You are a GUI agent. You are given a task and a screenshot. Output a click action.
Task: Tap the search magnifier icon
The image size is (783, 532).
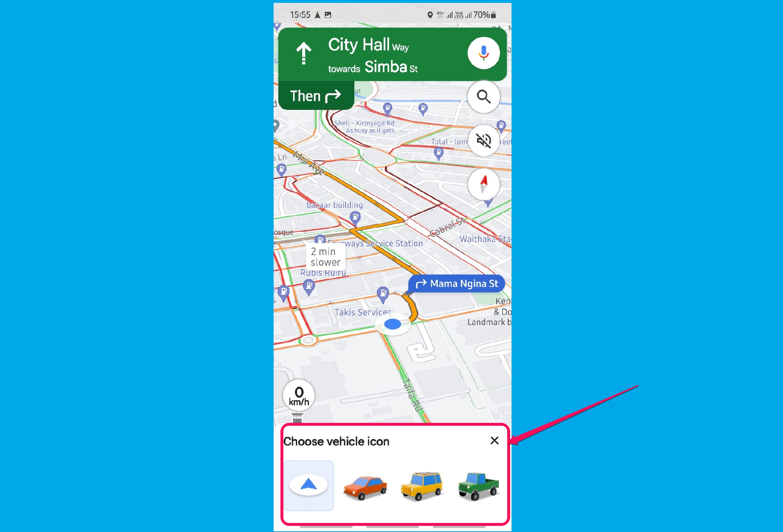tap(483, 96)
